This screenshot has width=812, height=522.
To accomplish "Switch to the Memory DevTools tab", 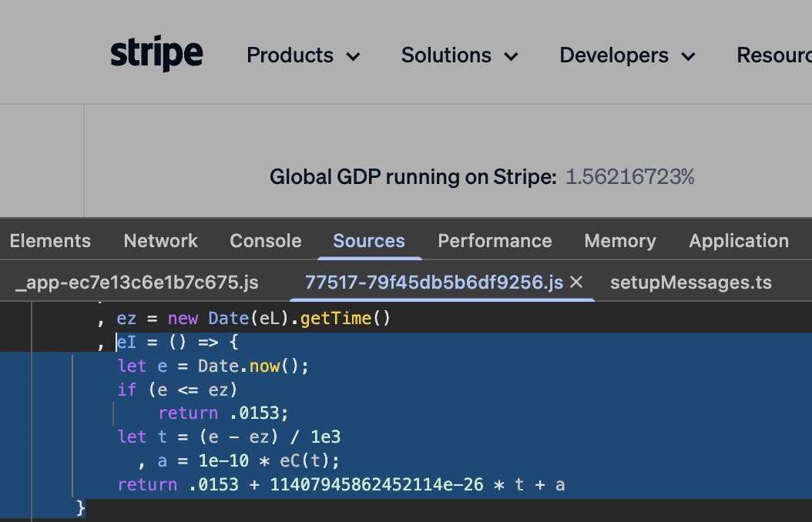I will pos(620,240).
